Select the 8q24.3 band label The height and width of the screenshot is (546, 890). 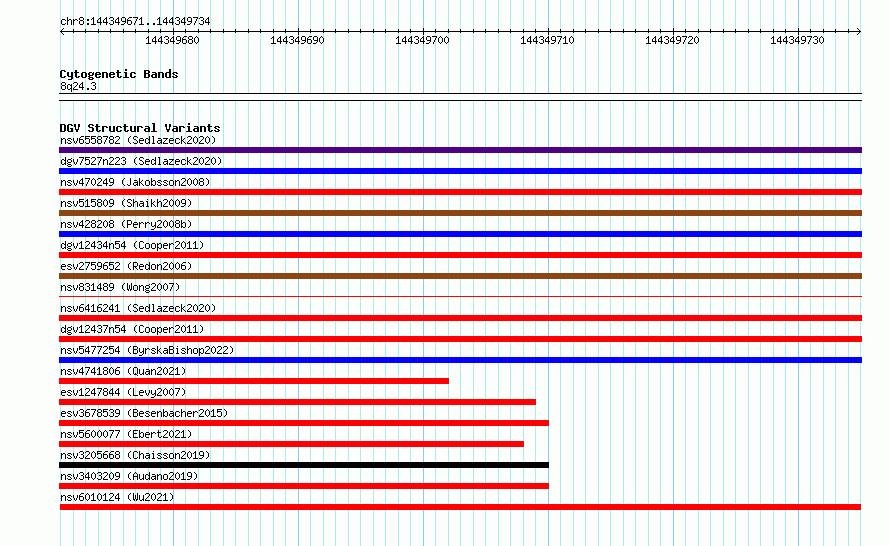tap(78, 86)
